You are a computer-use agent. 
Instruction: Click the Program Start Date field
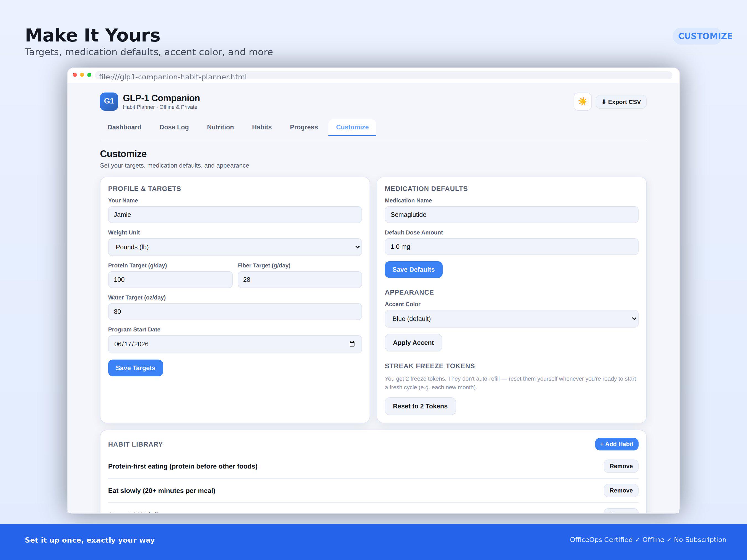click(x=235, y=344)
